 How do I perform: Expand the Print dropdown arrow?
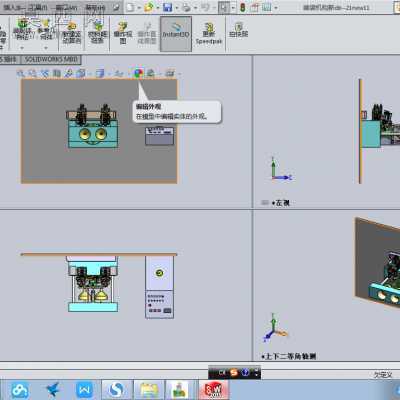coord(196,7)
